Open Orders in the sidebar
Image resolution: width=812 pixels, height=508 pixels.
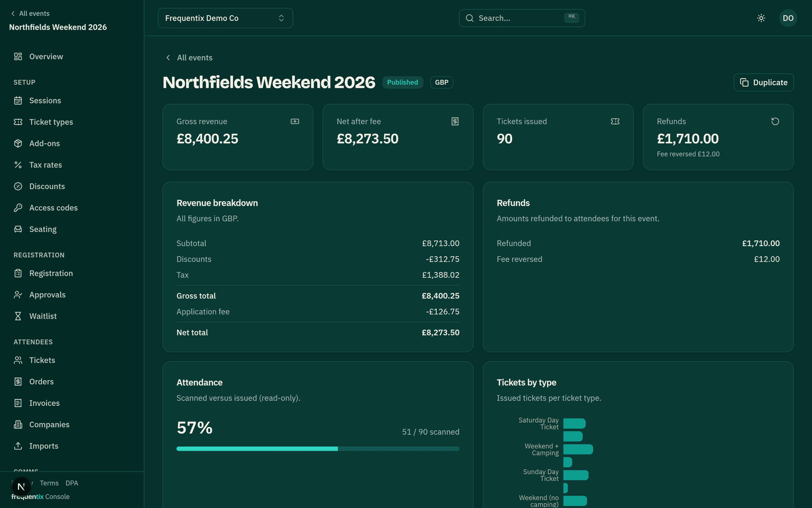click(x=72, y=382)
